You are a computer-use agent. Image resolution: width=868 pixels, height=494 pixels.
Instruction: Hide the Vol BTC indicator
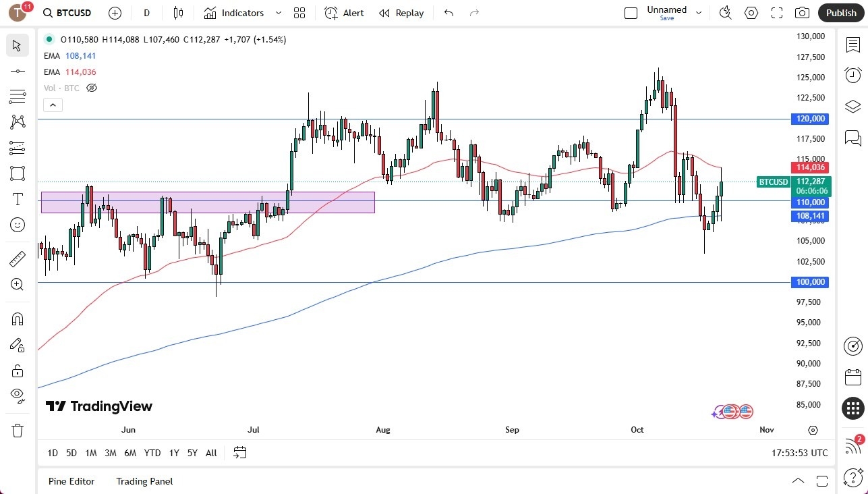(x=91, y=88)
